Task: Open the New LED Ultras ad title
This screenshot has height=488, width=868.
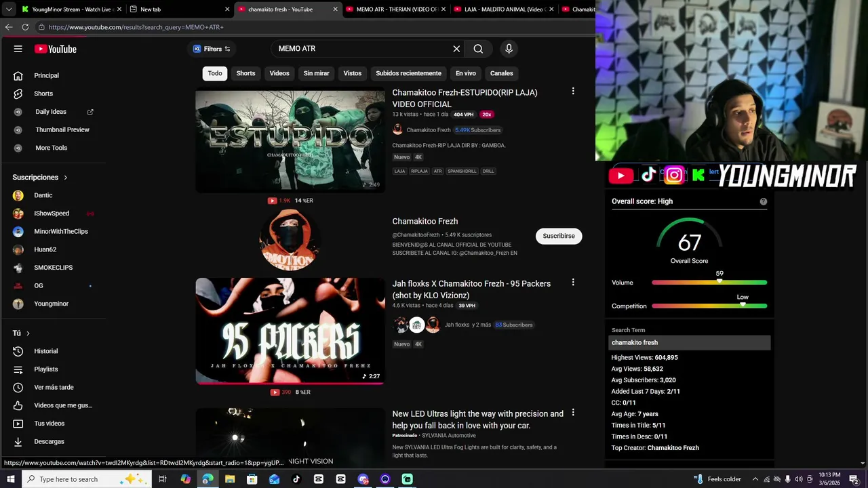Action: pyautogui.click(x=477, y=420)
